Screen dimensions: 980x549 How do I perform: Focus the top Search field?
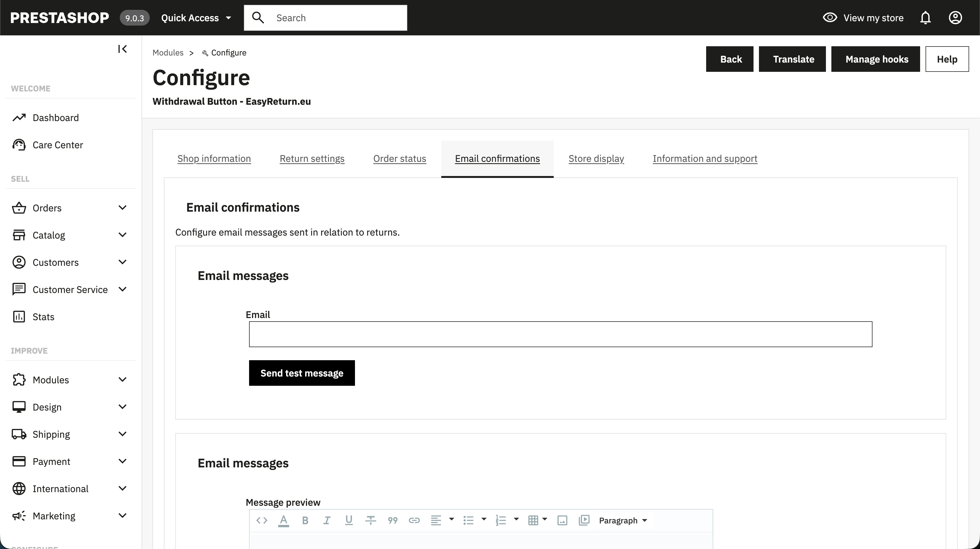325,17
